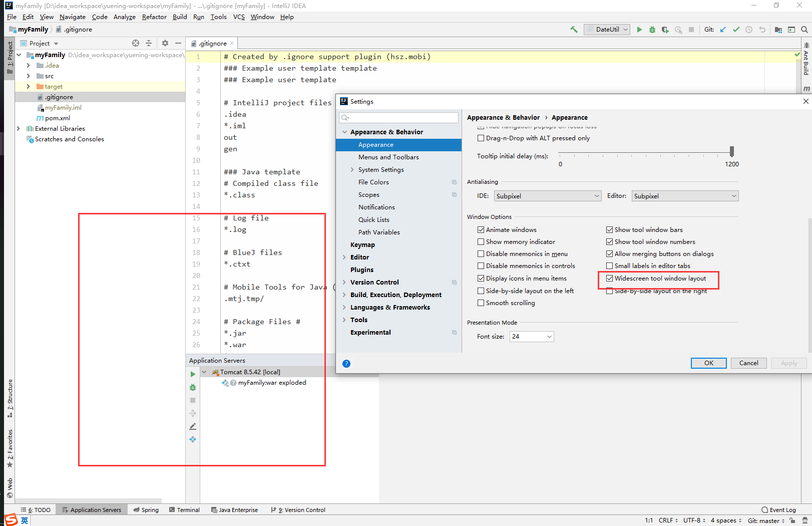Enable Smooth scrolling checkbox
The image size is (812, 526).
tap(481, 303)
